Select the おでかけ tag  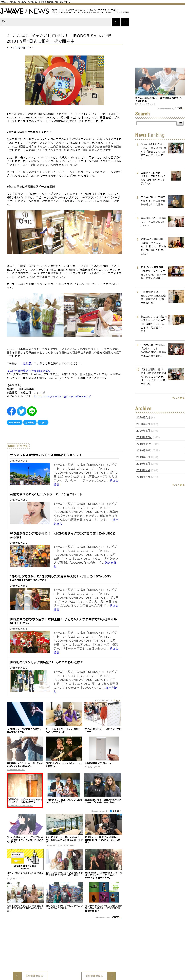tap(29, 422)
